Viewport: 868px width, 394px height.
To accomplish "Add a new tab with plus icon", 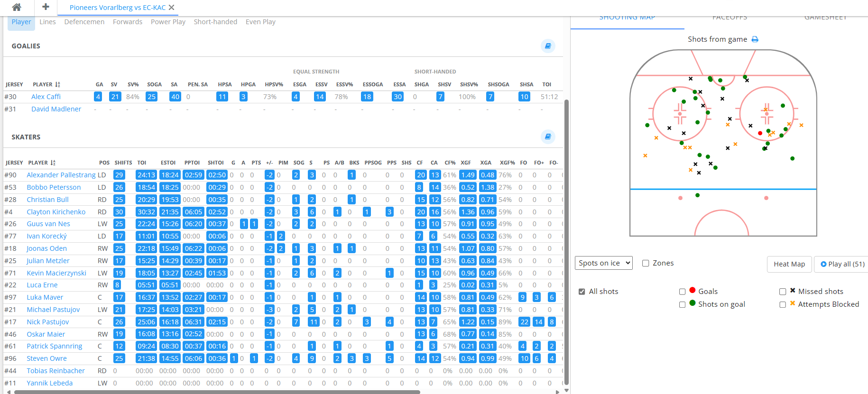I will click(x=46, y=7).
